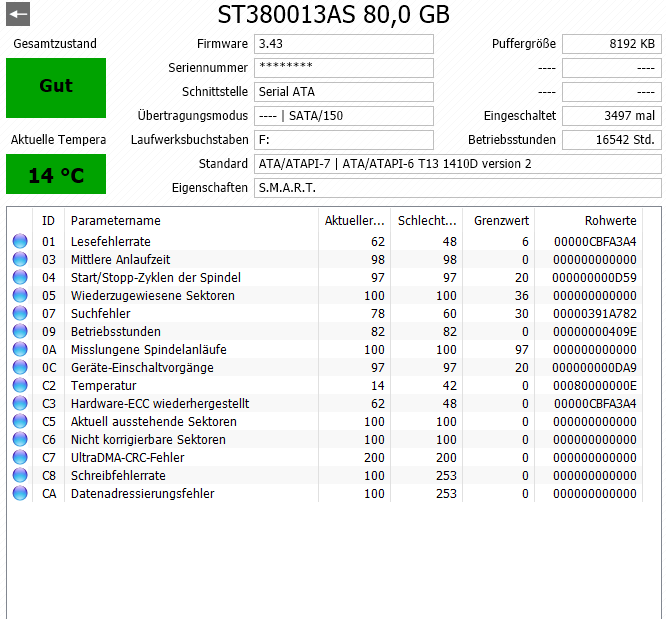The width and height of the screenshot is (666, 619).
Task: Select Schreibfehlerrate parameter name
Action: pos(118,475)
